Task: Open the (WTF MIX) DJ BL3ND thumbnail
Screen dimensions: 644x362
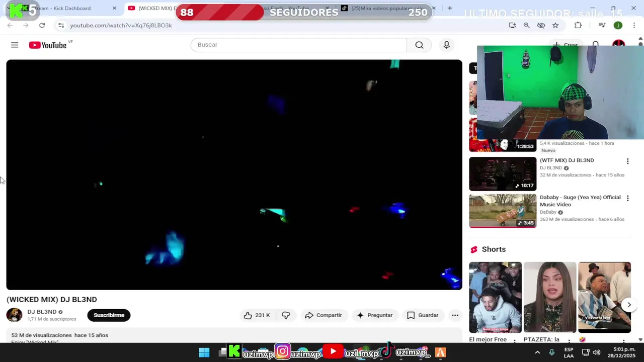Action: pyautogui.click(x=503, y=174)
